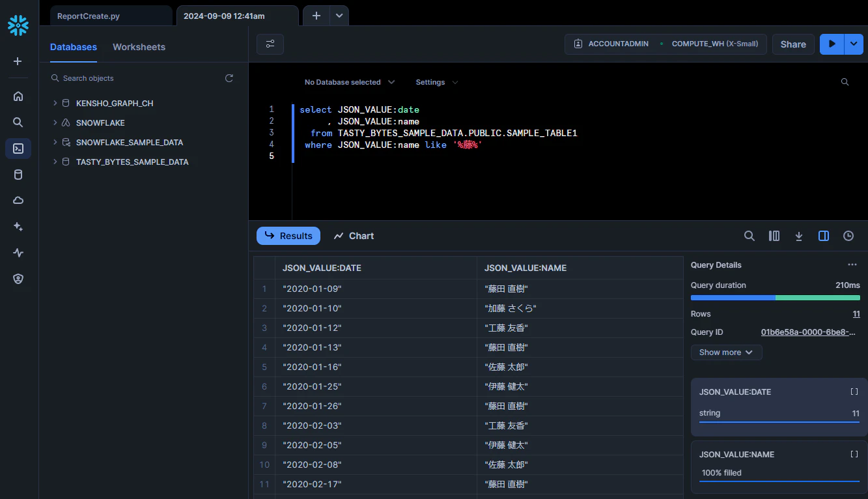Select row number 6 in results

coord(264,386)
